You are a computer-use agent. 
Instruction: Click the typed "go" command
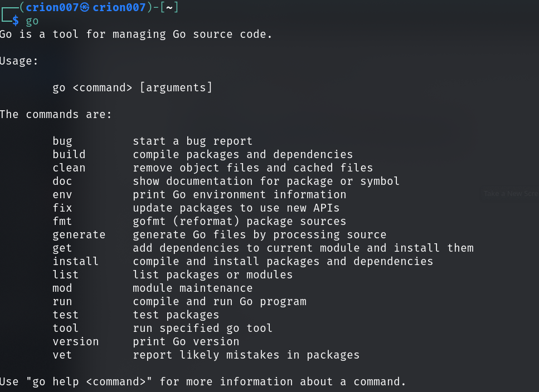[32, 21]
